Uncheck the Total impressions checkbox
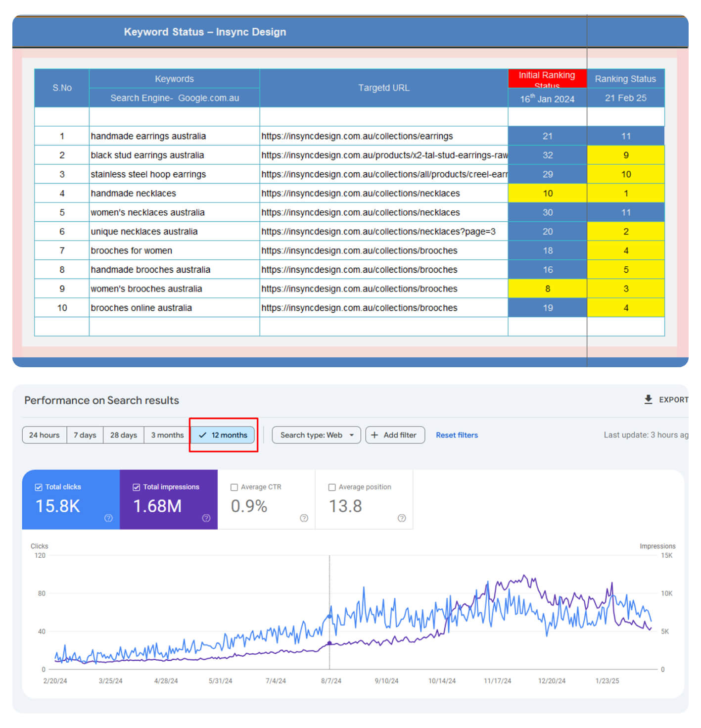Screen dimensions: 701x728 click(137, 487)
